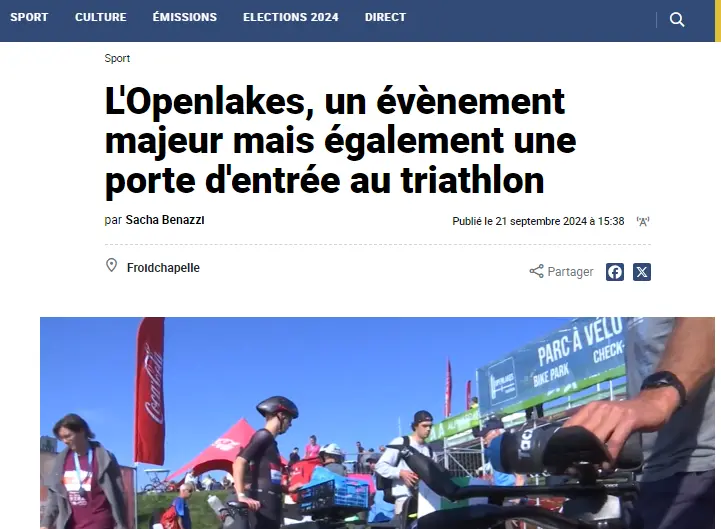
Task: Open author Sacha Benazzi's page
Action: (x=165, y=220)
